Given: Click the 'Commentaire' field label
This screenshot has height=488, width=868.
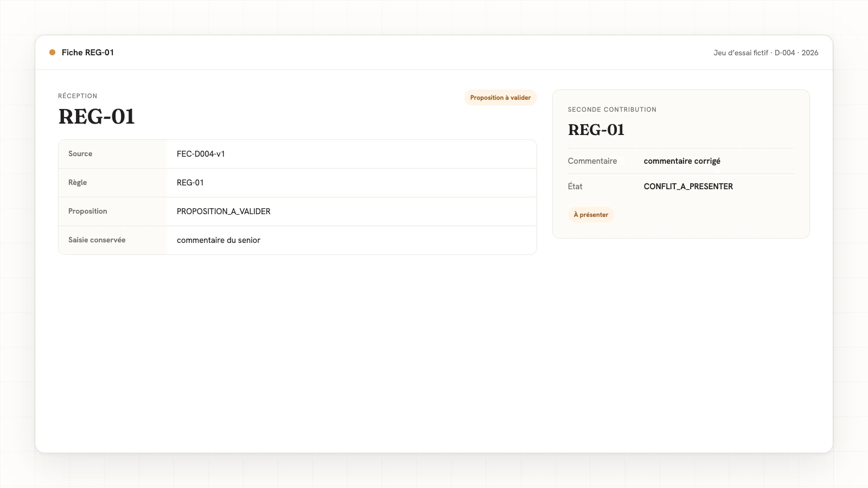Looking at the screenshot, I should click(x=592, y=161).
